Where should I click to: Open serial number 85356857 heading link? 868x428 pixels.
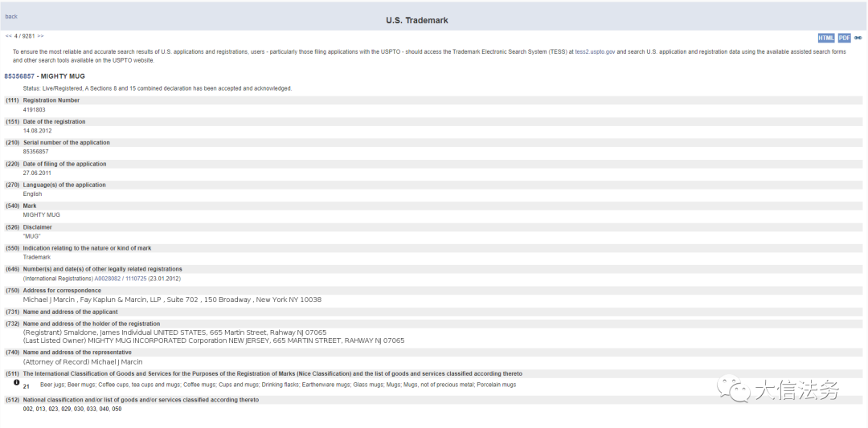(19, 76)
